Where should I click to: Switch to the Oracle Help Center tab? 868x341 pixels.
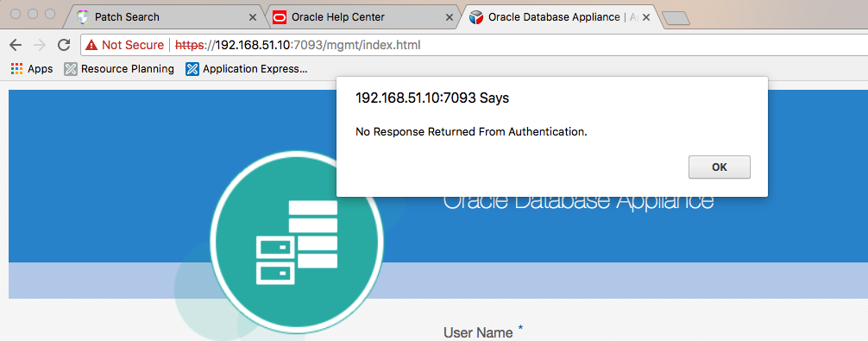[x=362, y=17]
